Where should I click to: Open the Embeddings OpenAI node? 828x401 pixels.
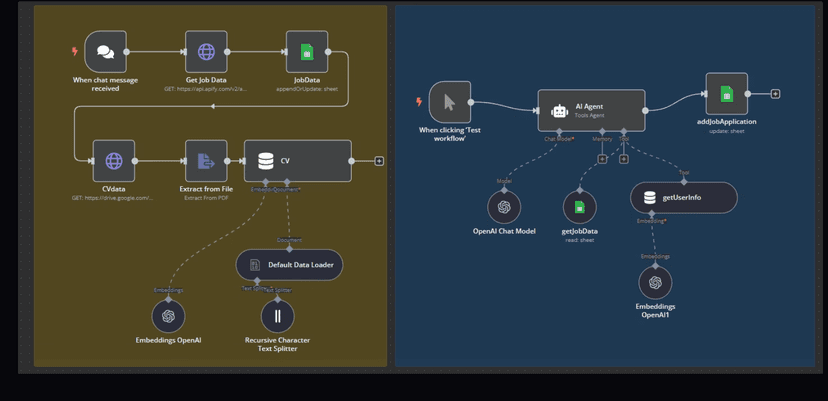click(168, 316)
